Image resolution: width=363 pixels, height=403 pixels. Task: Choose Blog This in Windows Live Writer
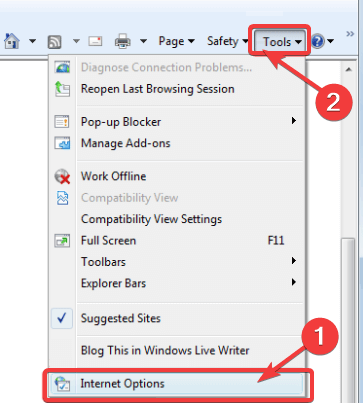176,350
